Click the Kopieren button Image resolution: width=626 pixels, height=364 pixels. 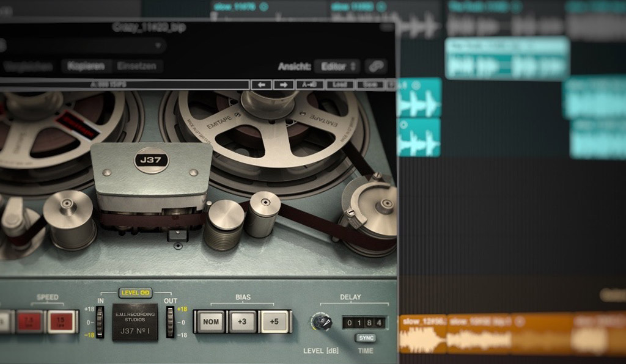pos(86,66)
